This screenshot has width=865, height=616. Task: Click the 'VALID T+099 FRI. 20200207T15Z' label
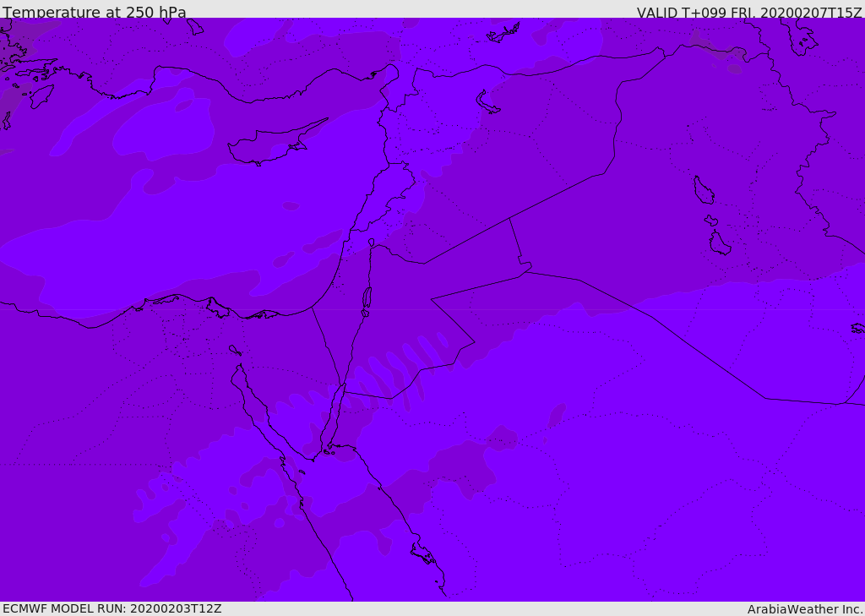pos(749,13)
